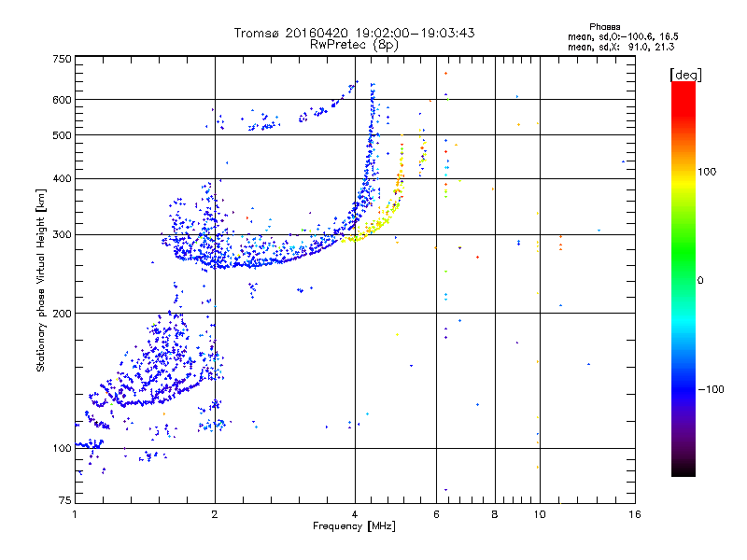
Task: Click the "-100" label beside the colour bar
Action: pos(712,389)
